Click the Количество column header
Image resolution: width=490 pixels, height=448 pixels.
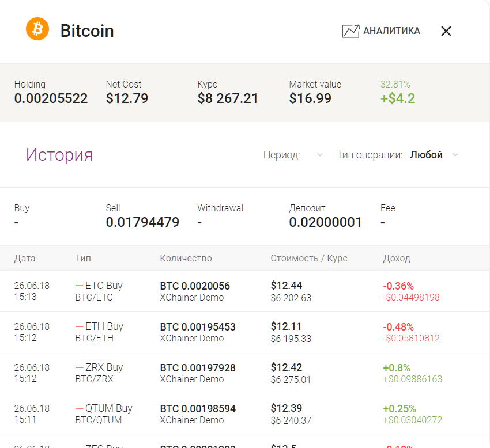(x=186, y=258)
